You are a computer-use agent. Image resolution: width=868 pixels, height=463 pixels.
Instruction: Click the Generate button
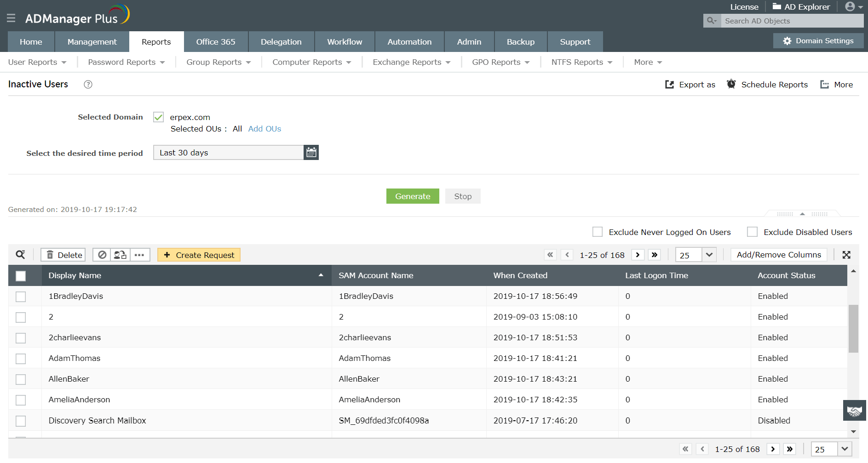412,196
